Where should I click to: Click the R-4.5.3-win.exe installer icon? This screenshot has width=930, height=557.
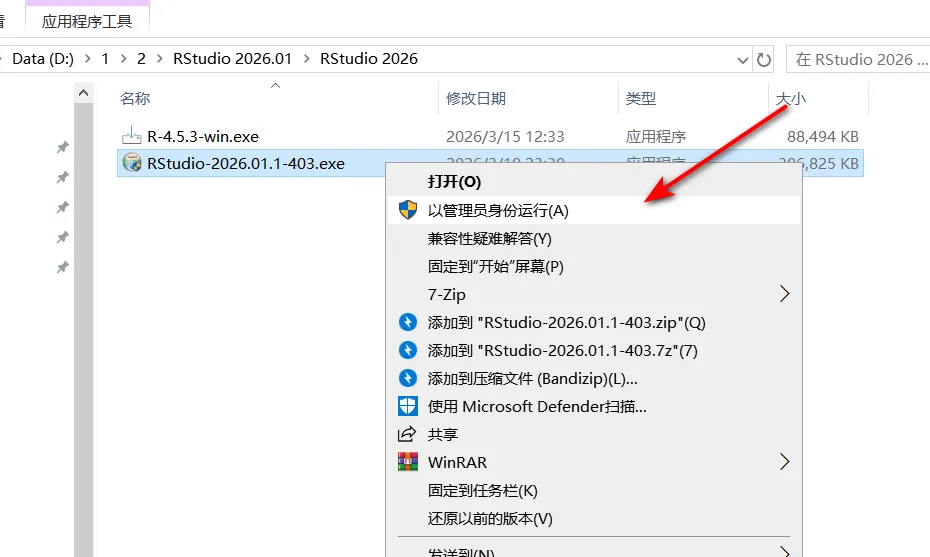pos(131,136)
